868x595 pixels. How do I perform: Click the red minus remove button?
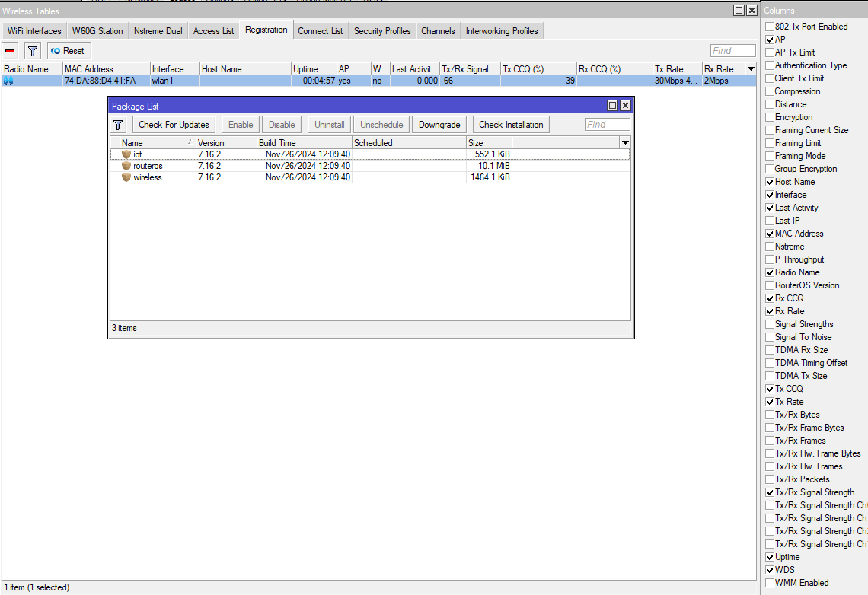click(x=11, y=51)
